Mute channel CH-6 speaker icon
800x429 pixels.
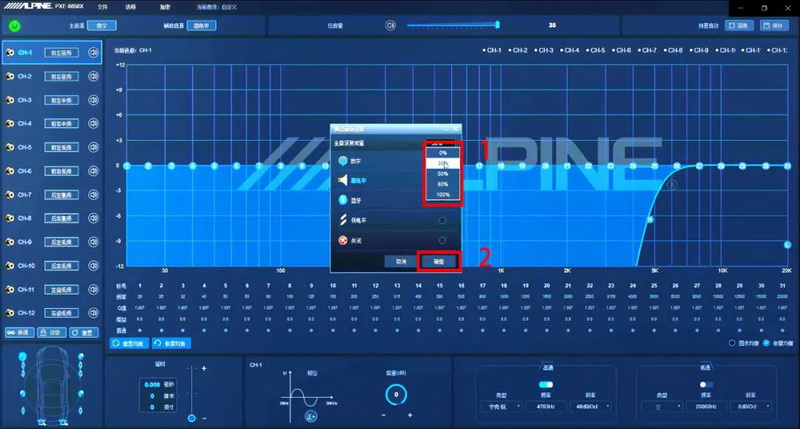click(93, 171)
